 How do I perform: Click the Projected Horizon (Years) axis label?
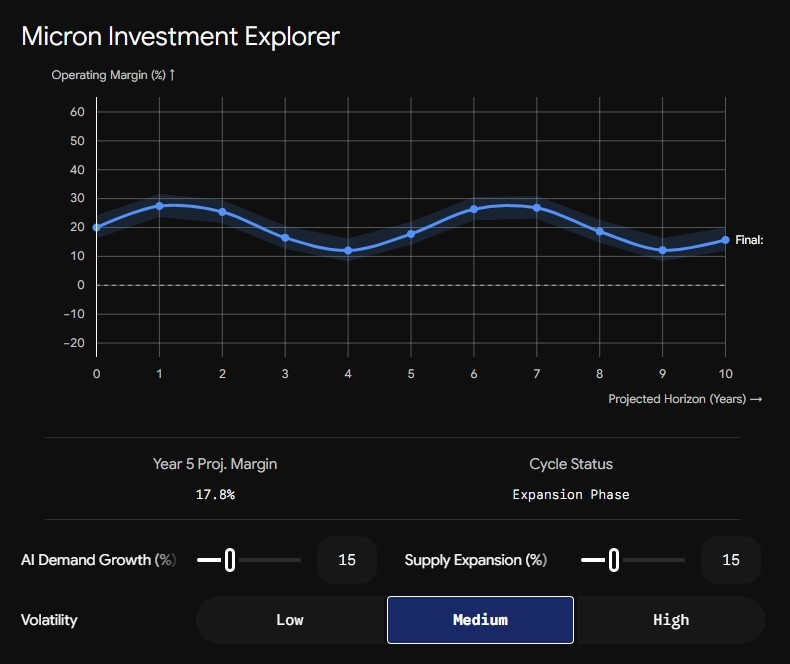click(685, 399)
